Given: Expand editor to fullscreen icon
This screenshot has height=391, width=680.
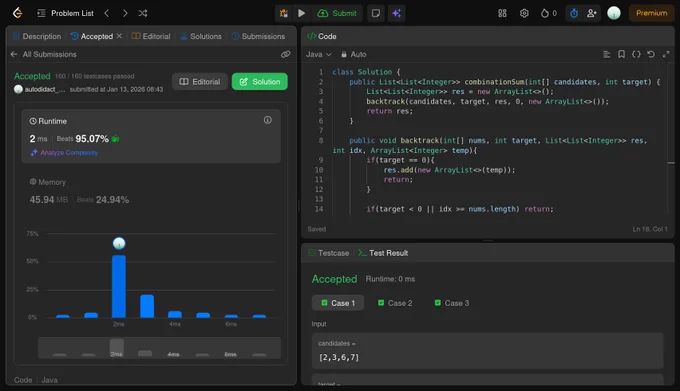Looking at the screenshot, I should click(666, 54).
